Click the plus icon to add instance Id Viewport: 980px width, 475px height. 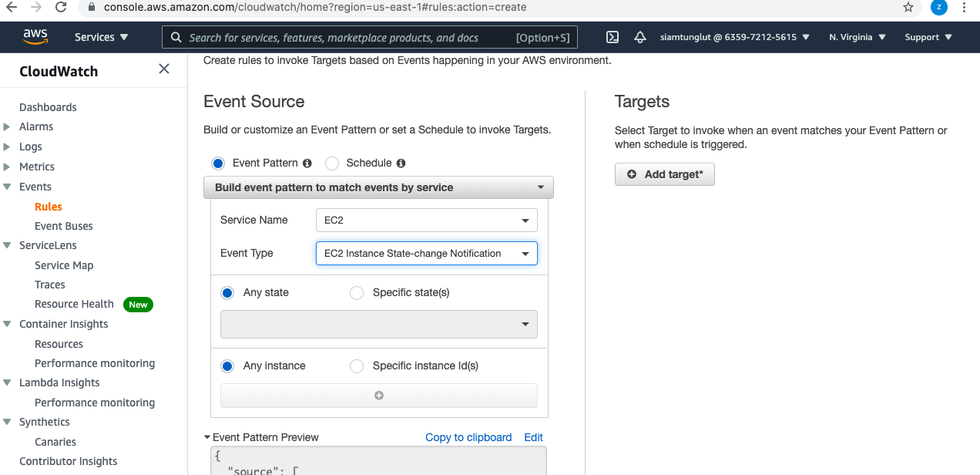point(378,396)
